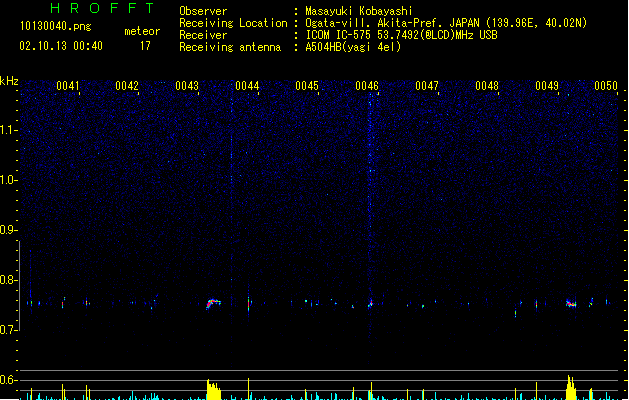Click the 0.6 kHz axis label
The width and height of the screenshot is (629, 400).
9,380
